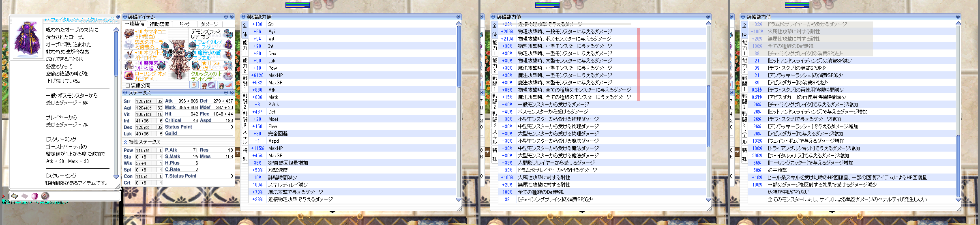Viewport: 980px width, 225px height.
Task: Click the first 装備能力値 scrollbar thumb
Action: [459, 57]
